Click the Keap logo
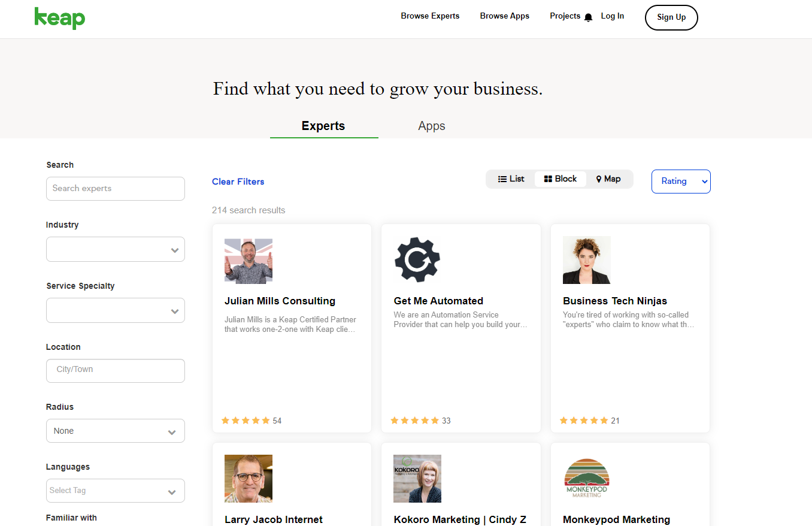This screenshot has height=526, width=812. coord(60,18)
